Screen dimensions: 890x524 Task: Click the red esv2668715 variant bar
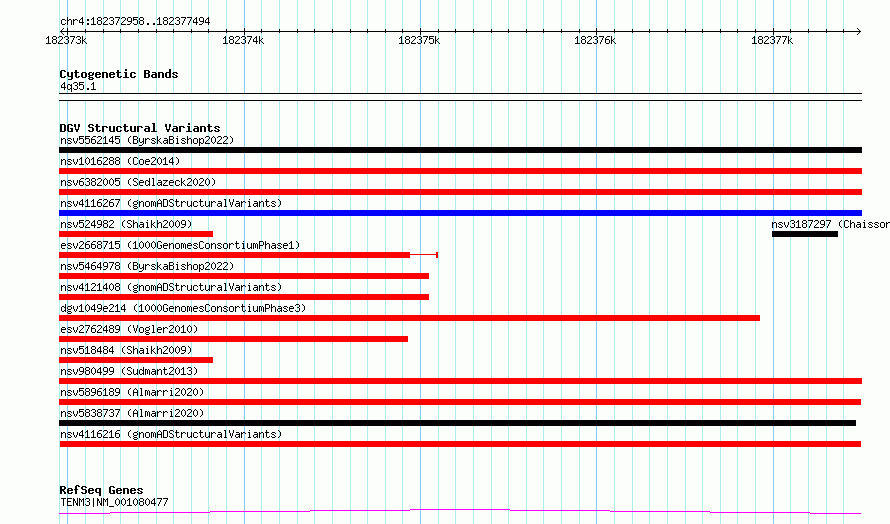(x=234, y=255)
